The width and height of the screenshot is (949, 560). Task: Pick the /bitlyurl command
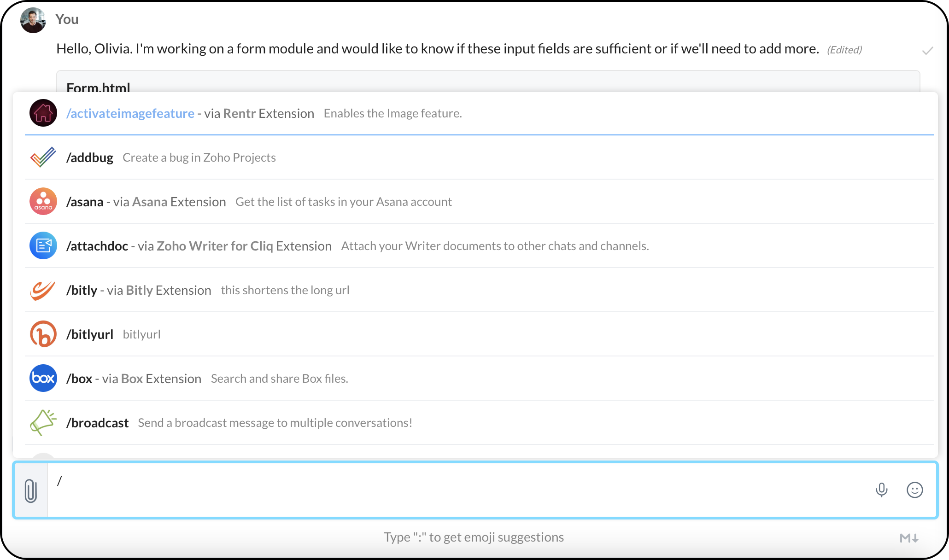pyautogui.click(x=90, y=334)
